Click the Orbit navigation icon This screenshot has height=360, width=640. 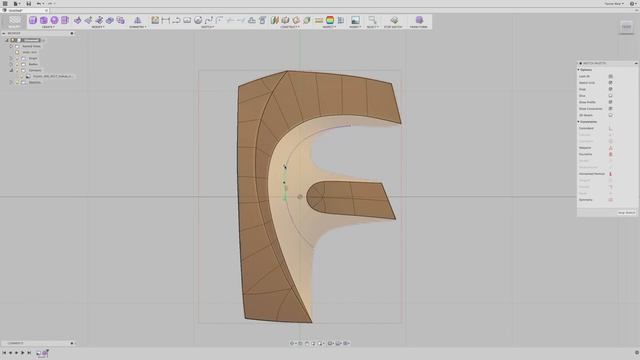(x=293, y=343)
